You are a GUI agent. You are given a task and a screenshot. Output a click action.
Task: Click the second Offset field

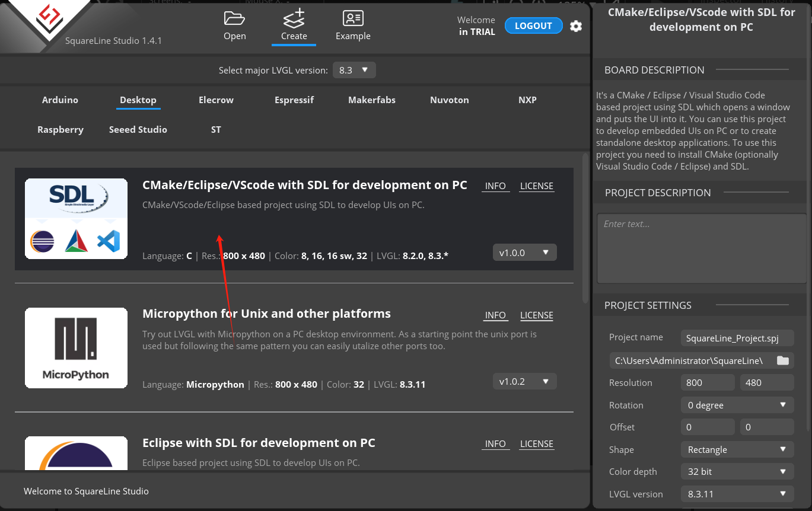pos(767,427)
